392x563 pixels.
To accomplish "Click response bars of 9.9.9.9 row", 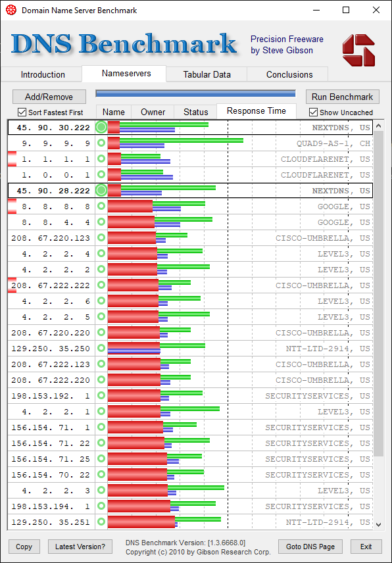I will click(x=176, y=143).
